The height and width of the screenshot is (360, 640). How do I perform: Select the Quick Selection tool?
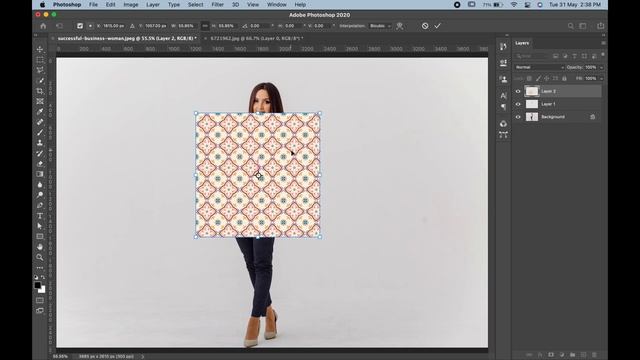pyautogui.click(x=40, y=80)
